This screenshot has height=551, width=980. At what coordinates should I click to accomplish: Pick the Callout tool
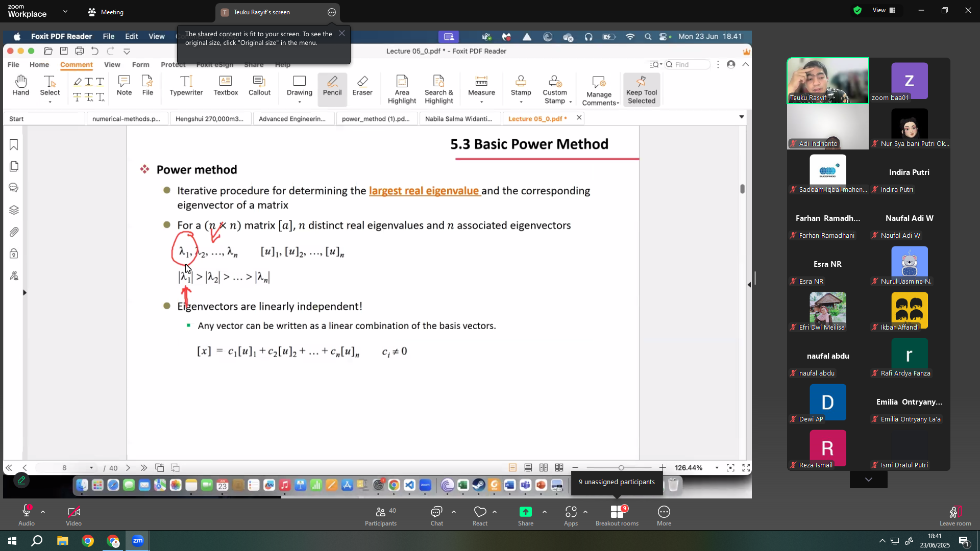(259, 86)
